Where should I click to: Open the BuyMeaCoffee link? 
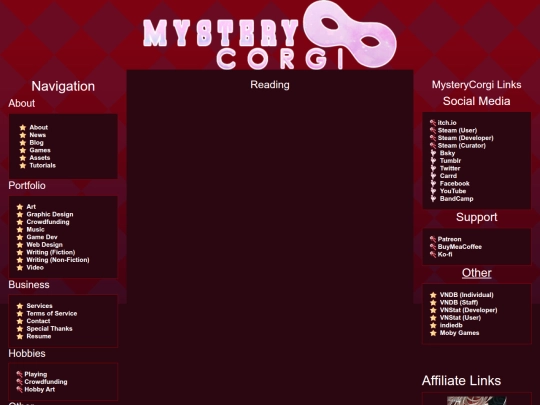(x=459, y=247)
